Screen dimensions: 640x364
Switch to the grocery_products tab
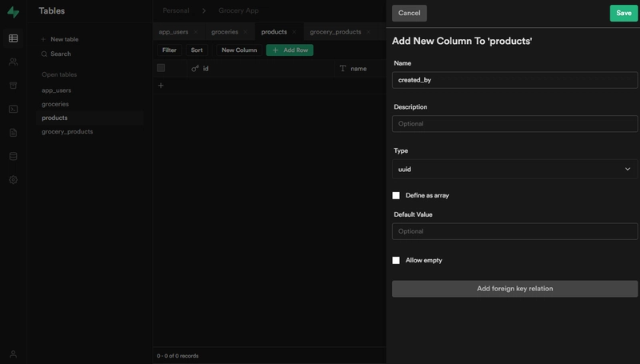[335, 32]
